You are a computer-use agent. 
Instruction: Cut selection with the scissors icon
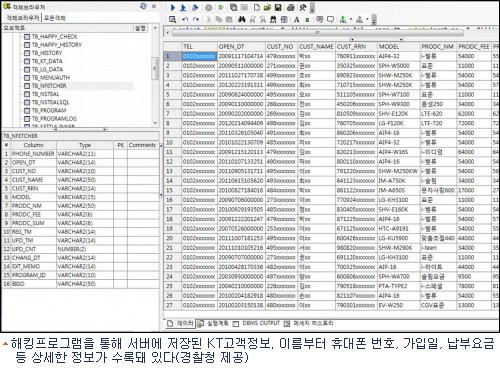(208, 20)
